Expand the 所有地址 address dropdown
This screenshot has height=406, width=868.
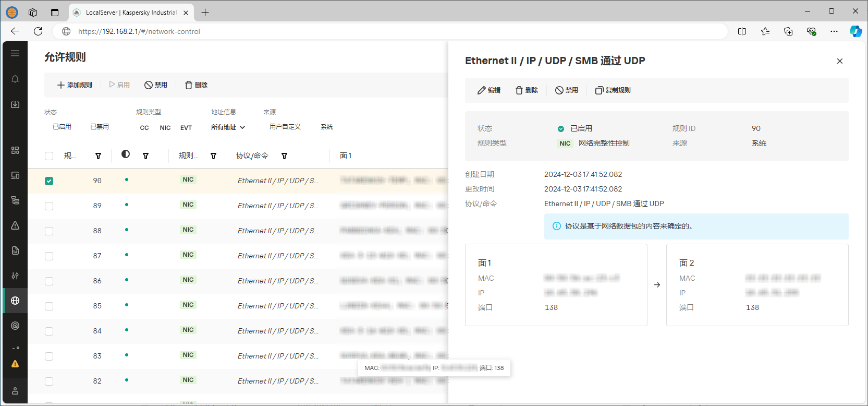[x=228, y=127]
